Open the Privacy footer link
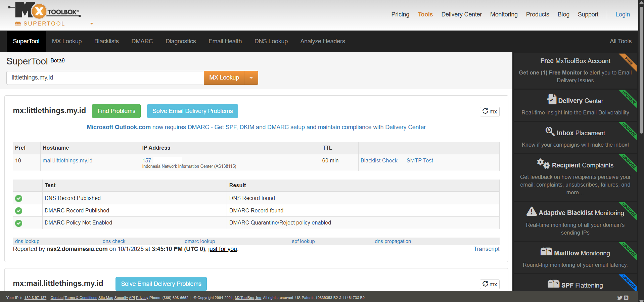644x302 pixels. pyautogui.click(x=142, y=298)
